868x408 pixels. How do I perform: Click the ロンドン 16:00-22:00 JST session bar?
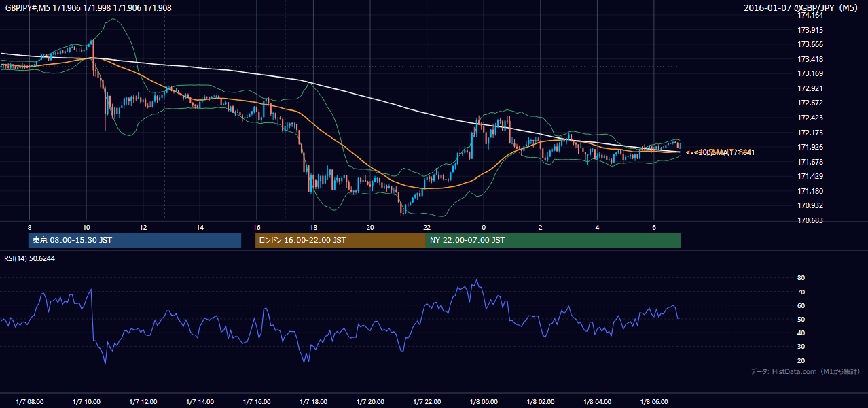point(340,240)
